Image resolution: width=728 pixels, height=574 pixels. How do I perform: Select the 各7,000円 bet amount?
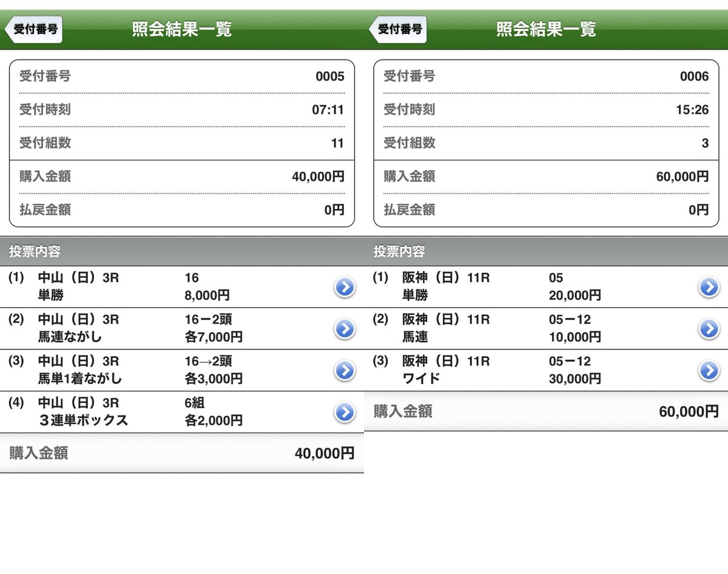pyautogui.click(x=214, y=337)
